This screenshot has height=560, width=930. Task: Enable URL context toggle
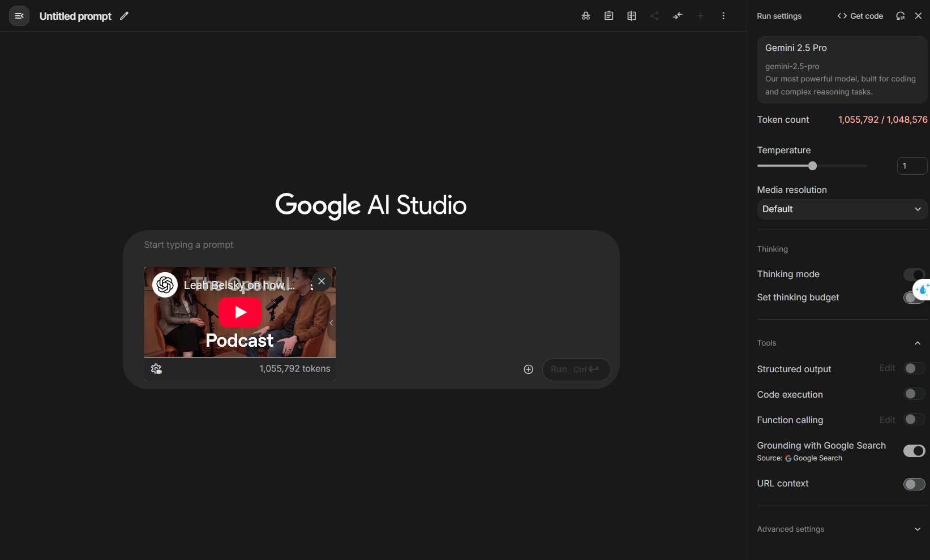[x=914, y=484]
